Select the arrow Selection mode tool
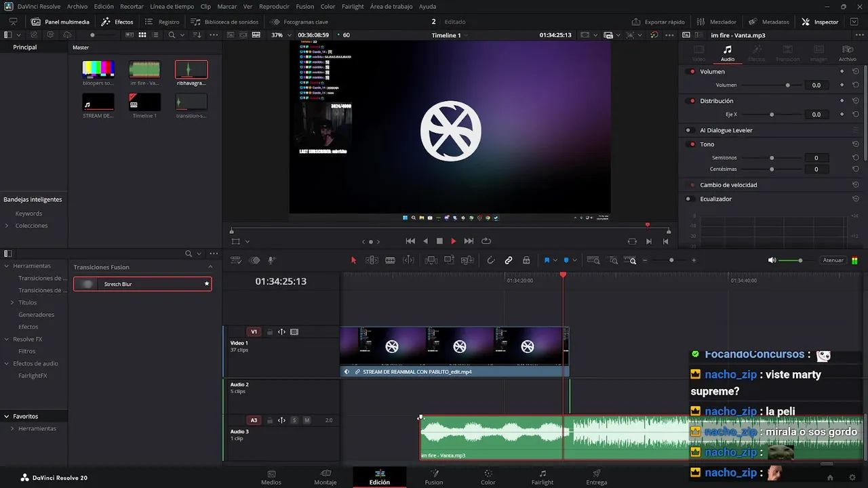 353,260
